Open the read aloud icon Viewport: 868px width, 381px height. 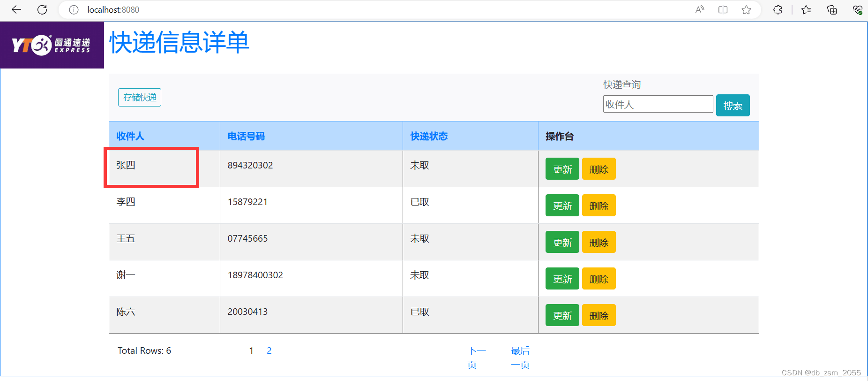point(699,10)
